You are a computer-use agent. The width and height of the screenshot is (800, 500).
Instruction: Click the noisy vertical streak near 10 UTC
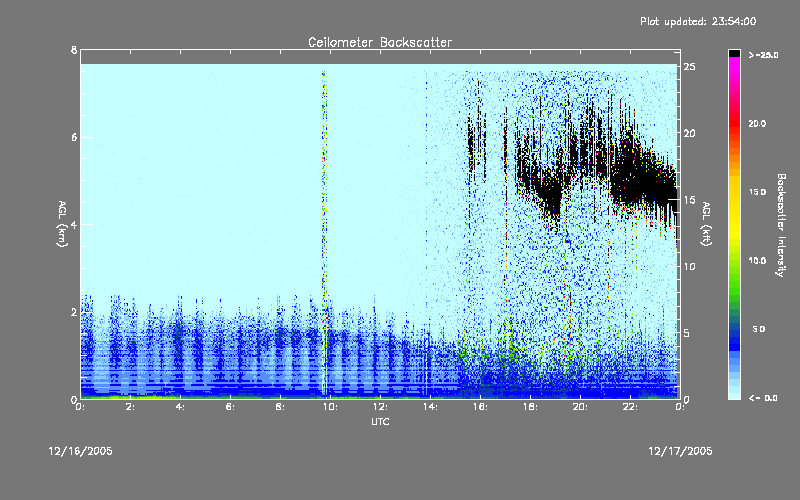coord(324,230)
